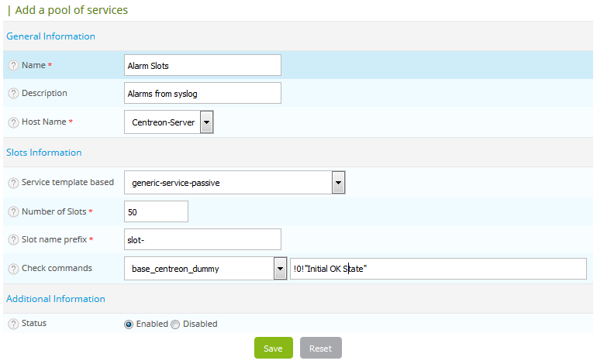The height and width of the screenshot is (364, 597).
Task: Select the Disabled status radio button
Action: click(x=175, y=325)
